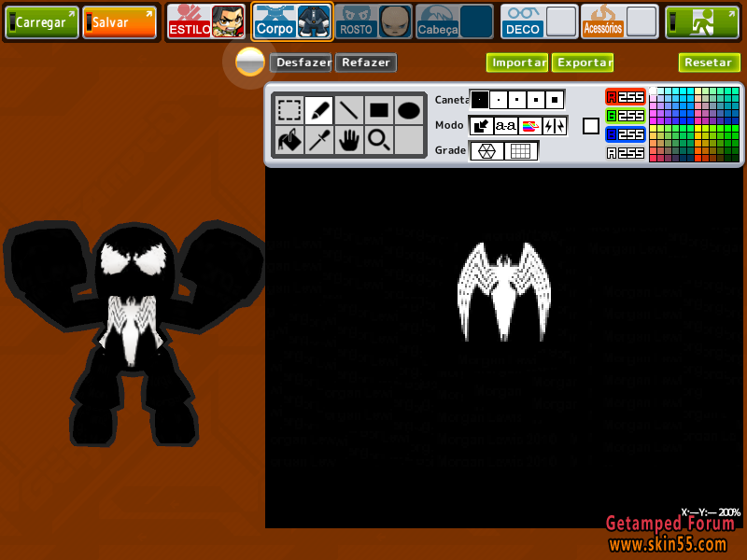Open the Corpo body tab
This screenshot has height=560, width=747.
tap(275, 21)
